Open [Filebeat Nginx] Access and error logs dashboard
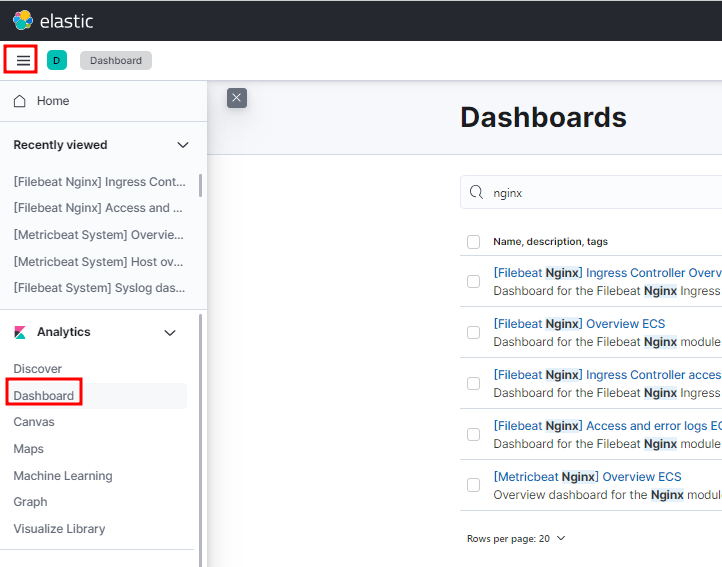Image resolution: width=722 pixels, height=567 pixels. click(607, 426)
